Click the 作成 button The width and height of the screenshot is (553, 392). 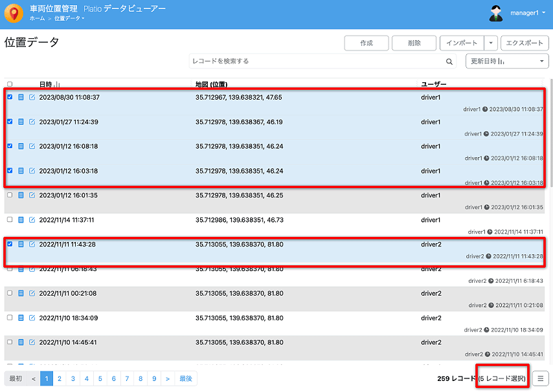[x=367, y=43]
